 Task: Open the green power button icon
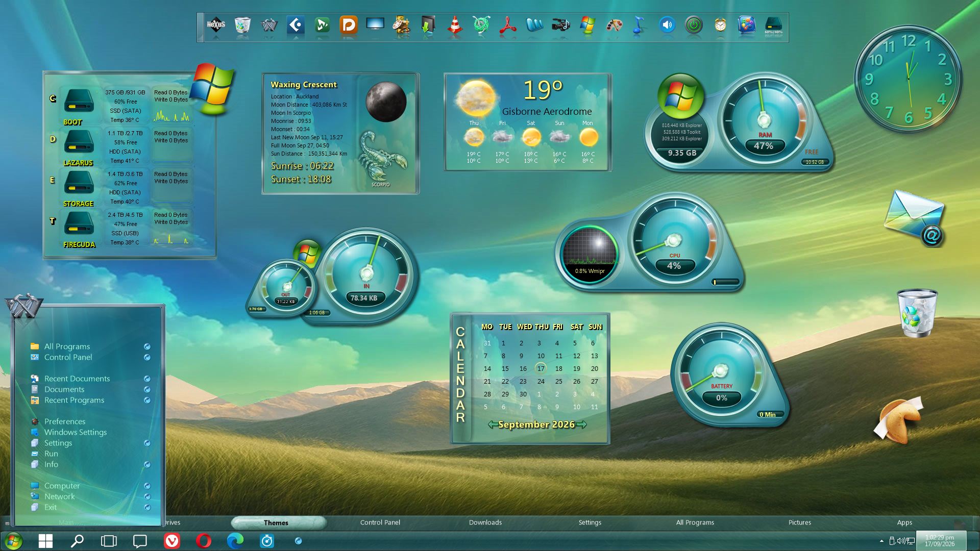694,25
